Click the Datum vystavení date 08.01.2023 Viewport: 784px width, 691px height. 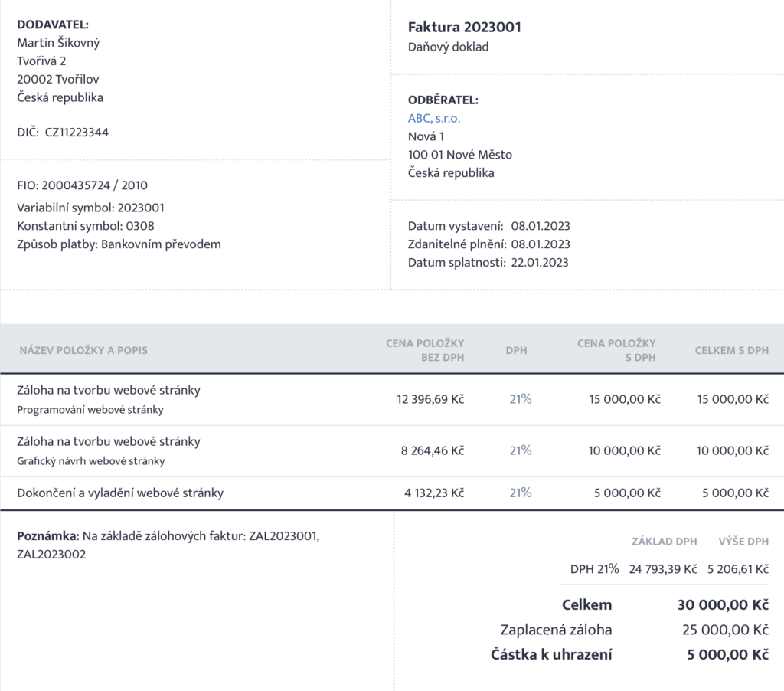[x=541, y=226]
